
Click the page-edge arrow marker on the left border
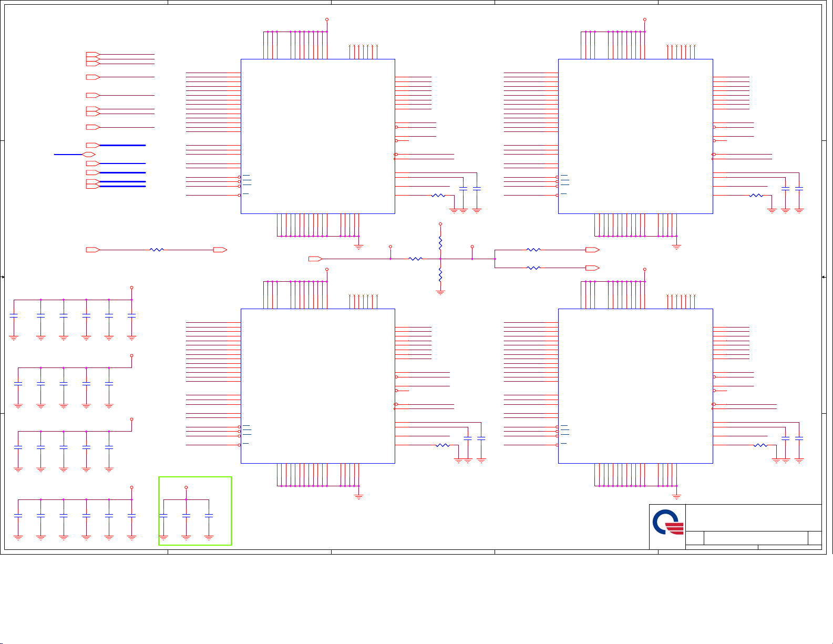tap(3, 277)
